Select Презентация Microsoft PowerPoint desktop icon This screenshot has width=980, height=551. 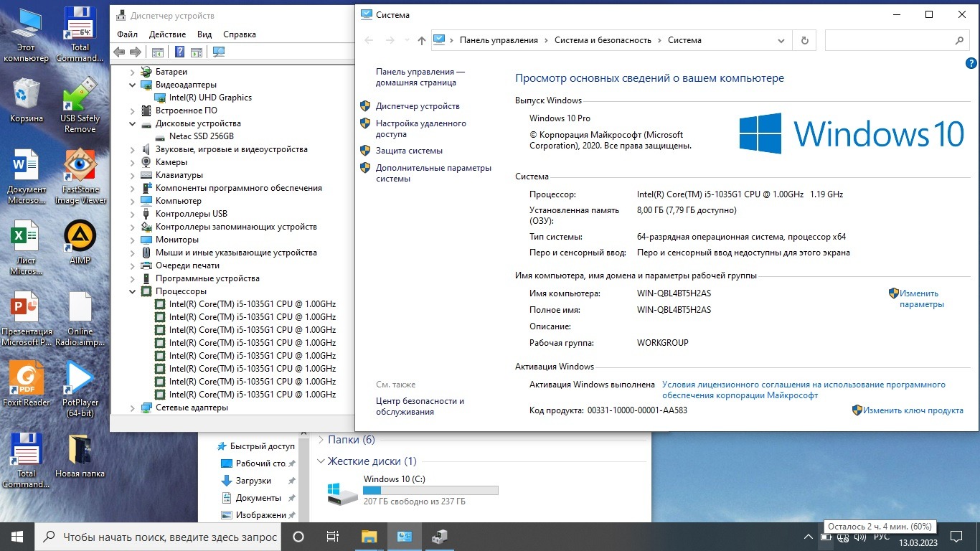[x=27, y=319]
